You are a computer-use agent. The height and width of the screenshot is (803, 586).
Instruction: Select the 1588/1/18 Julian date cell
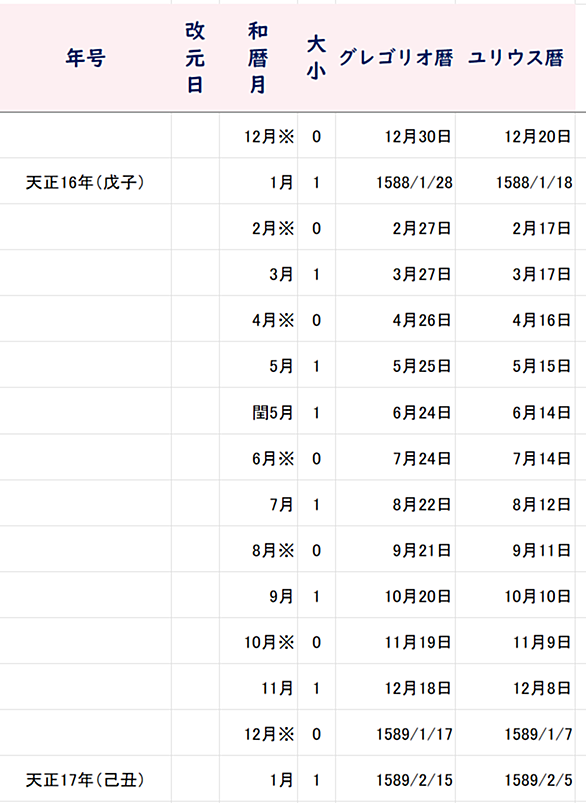click(x=515, y=182)
